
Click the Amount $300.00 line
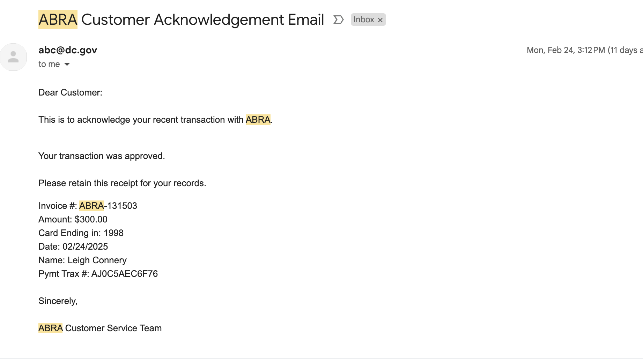click(73, 219)
